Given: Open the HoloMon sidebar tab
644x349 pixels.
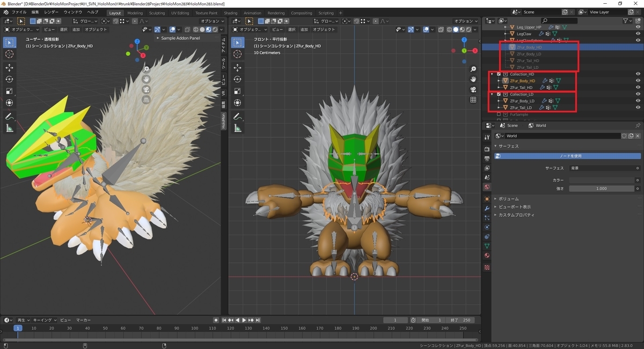Looking at the screenshot, I should (x=224, y=121).
